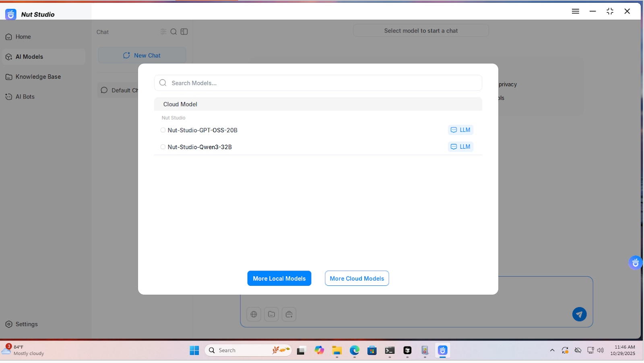The width and height of the screenshot is (644, 363).
Task: Open Knowledge Base in the sidebar
Action: coord(38,77)
